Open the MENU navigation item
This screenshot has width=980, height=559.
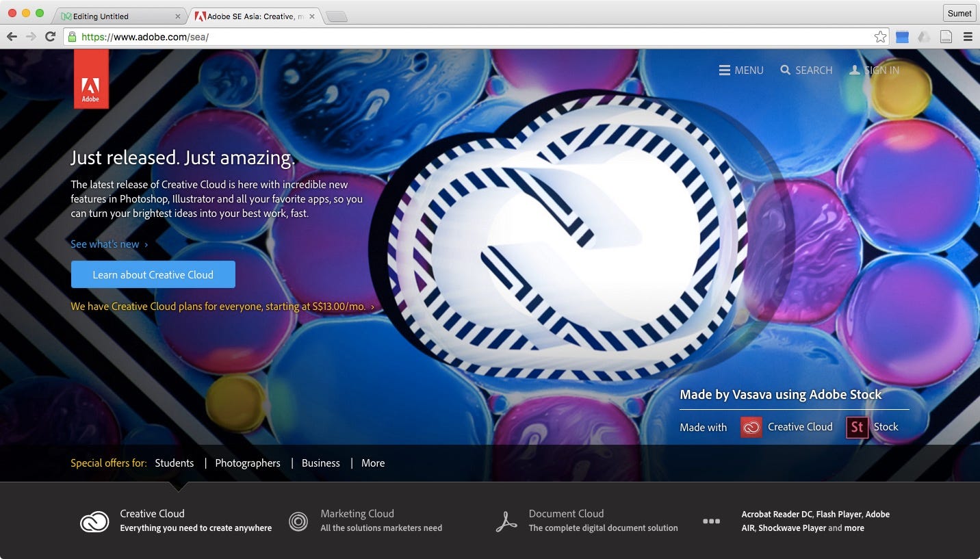click(x=741, y=70)
